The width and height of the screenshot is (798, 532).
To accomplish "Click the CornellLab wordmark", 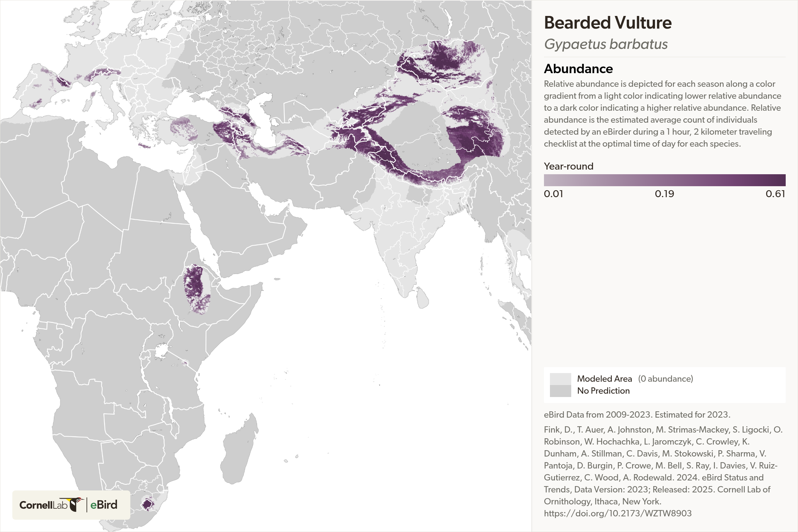I will pyautogui.click(x=44, y=505).
